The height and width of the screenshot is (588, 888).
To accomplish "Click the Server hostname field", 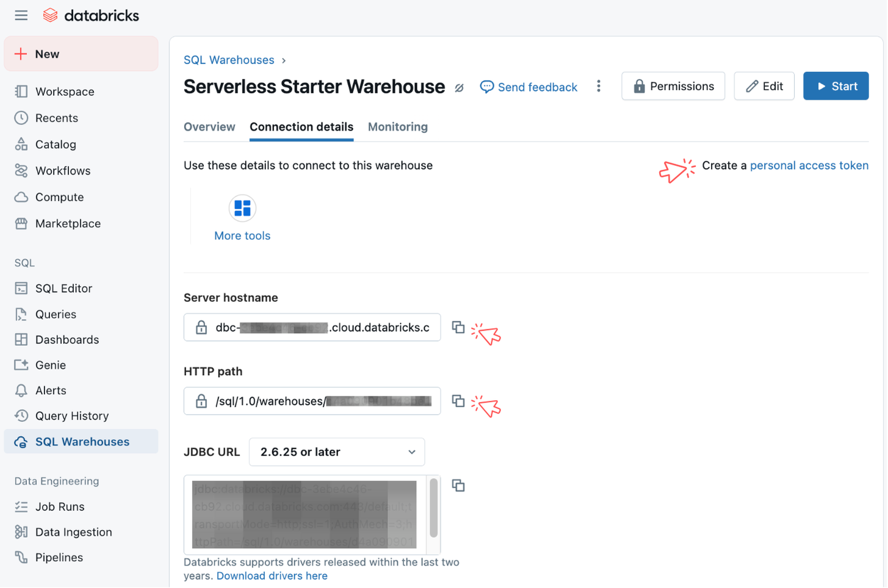I will coord(312,328).
